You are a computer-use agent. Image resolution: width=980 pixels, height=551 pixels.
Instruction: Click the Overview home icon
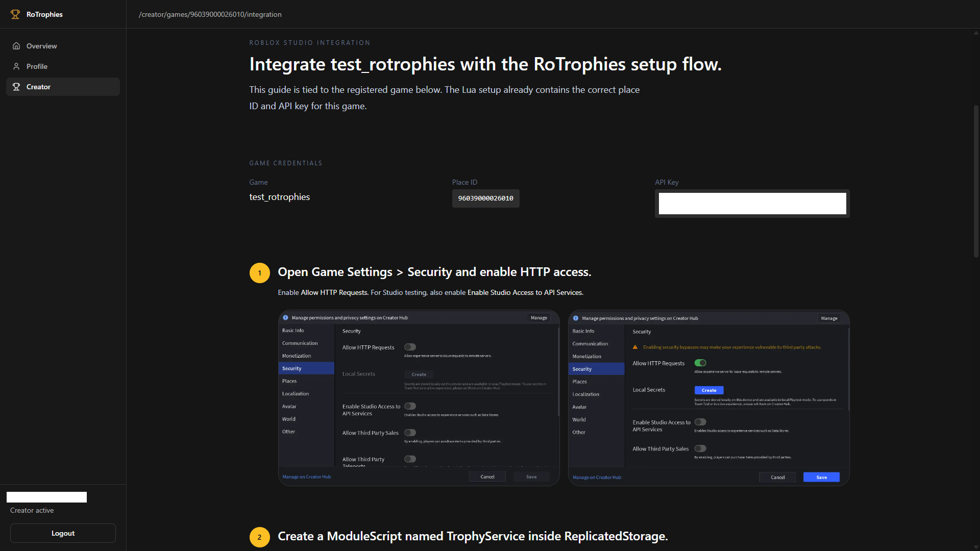point(16,46)
